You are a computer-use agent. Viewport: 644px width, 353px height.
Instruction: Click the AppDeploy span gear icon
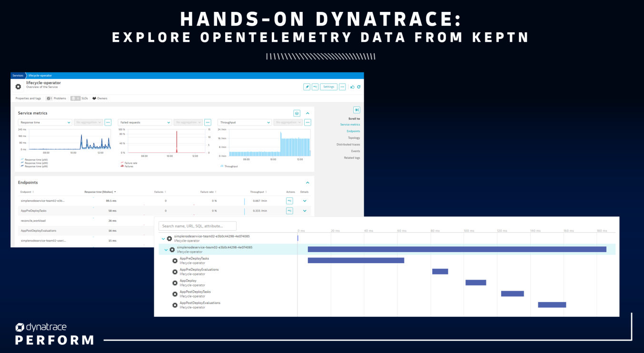click(175, 283)
